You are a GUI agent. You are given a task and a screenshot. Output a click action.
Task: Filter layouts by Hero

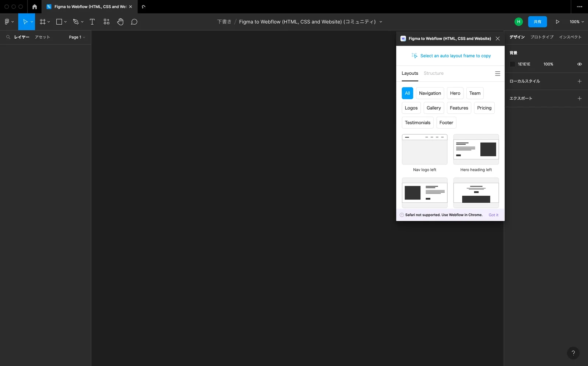[x=455, y=93]
